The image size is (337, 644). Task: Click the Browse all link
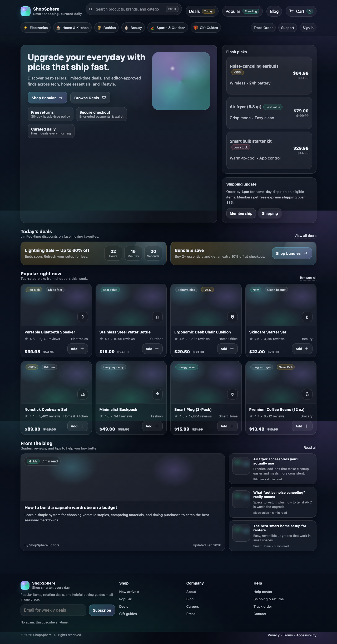[x=308, y=278]
